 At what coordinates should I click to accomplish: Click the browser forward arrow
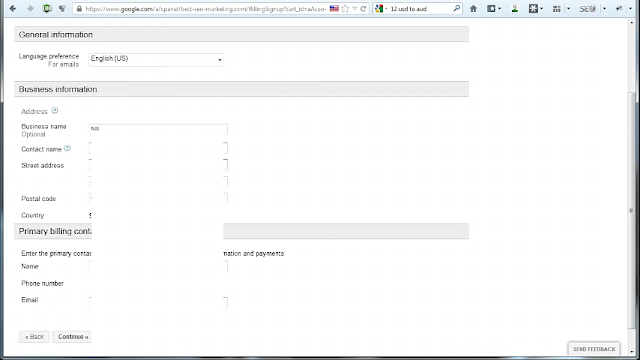(30, 9)
